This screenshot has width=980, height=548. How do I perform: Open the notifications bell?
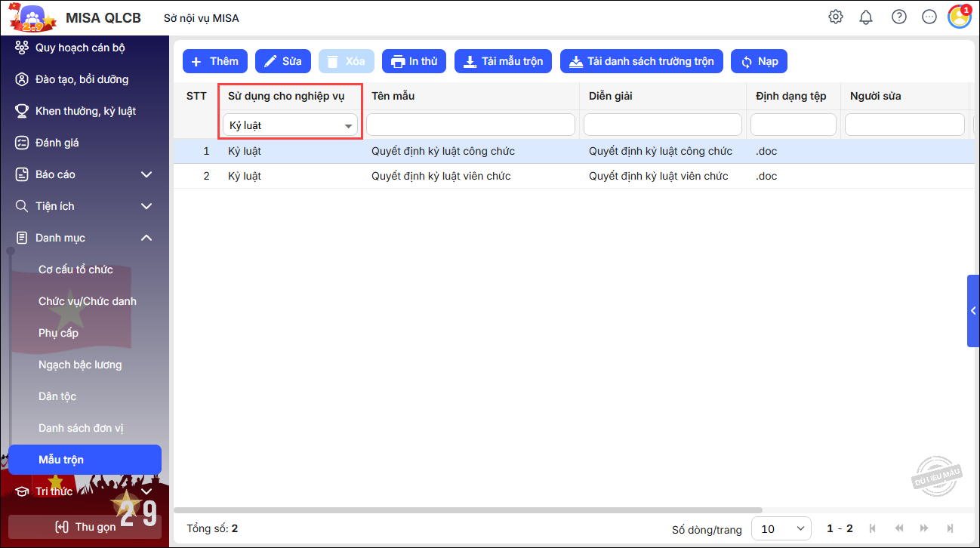pyautogui.click(x=866, y=17)
